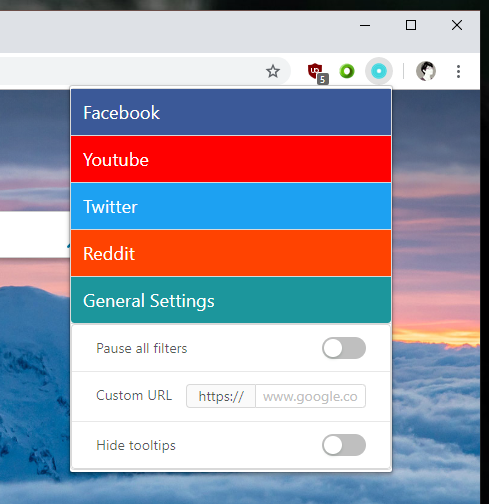Open the uBlock Origin extension icon

315,71
